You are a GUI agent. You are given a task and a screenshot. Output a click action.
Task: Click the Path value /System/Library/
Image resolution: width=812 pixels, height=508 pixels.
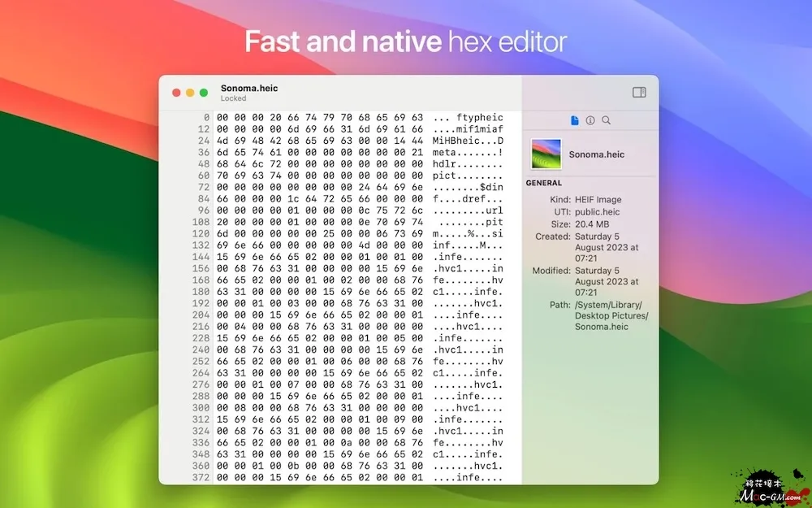click(611, 315)
